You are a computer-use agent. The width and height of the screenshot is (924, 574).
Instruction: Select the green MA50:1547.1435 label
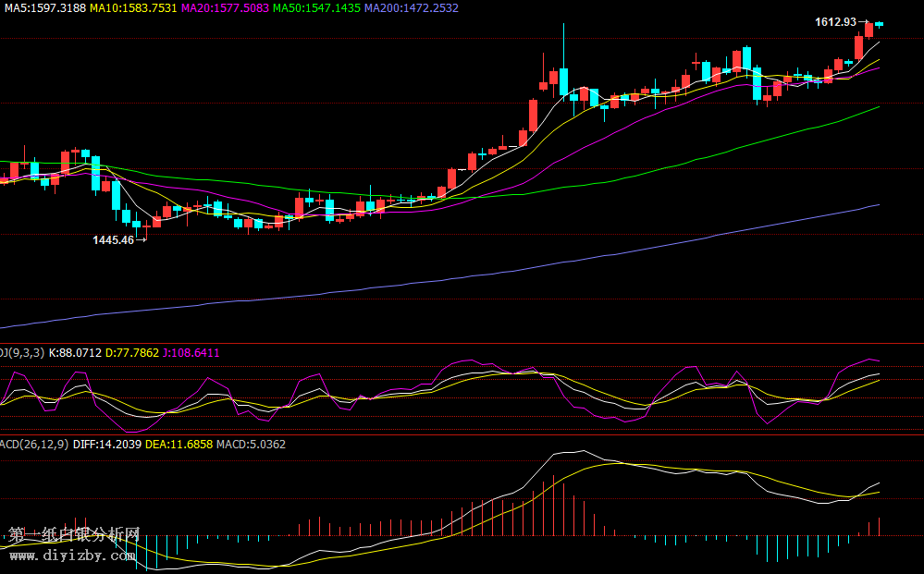click(316, 7)
